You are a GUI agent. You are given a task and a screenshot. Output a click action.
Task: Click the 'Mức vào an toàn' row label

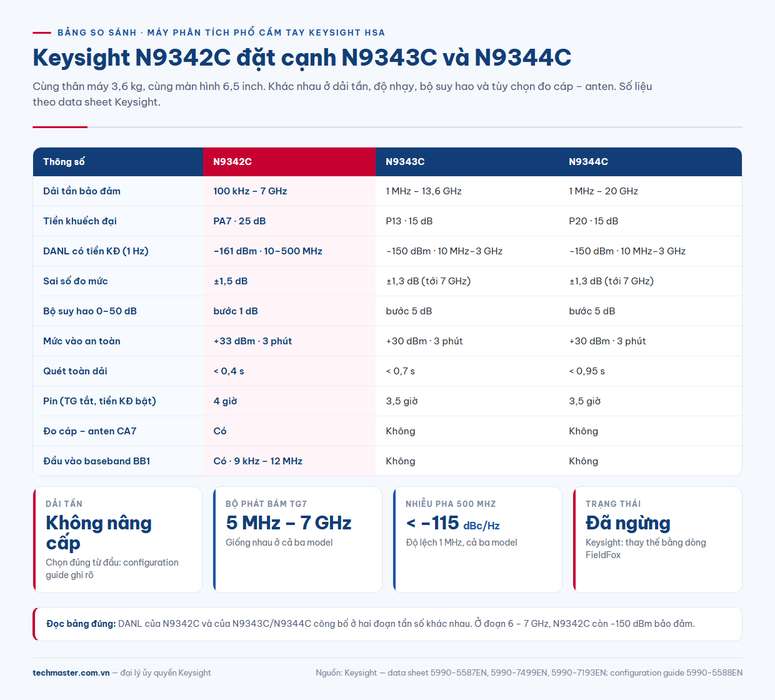coord(82,341)
